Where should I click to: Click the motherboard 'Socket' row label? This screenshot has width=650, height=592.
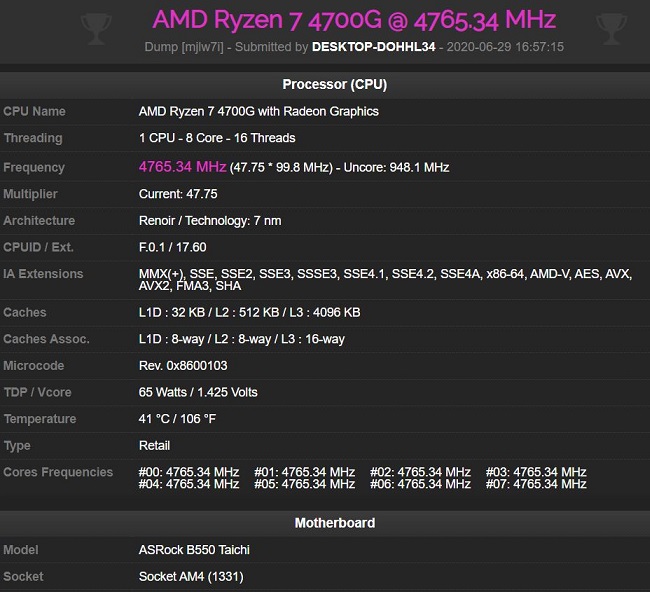(23, 577)
